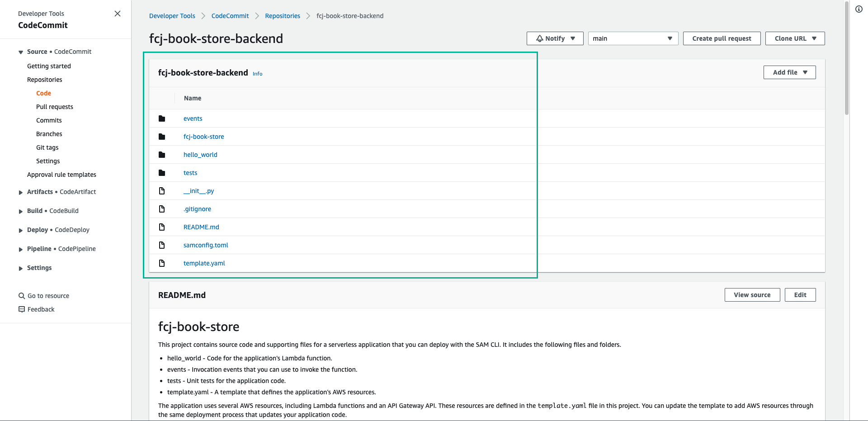
Task: Open Getting started in sidebar
Action: [49, 66]
